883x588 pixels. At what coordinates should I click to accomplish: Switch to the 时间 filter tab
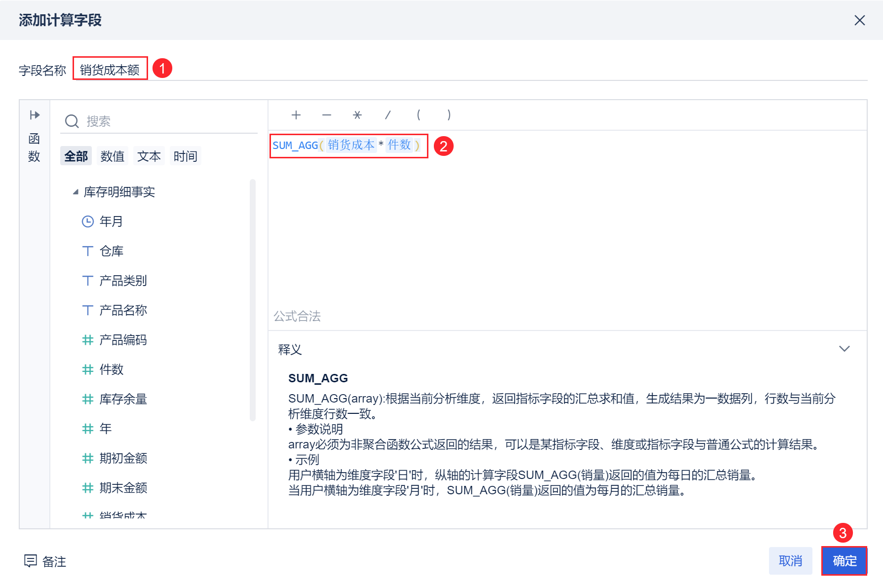coord(186,156)
